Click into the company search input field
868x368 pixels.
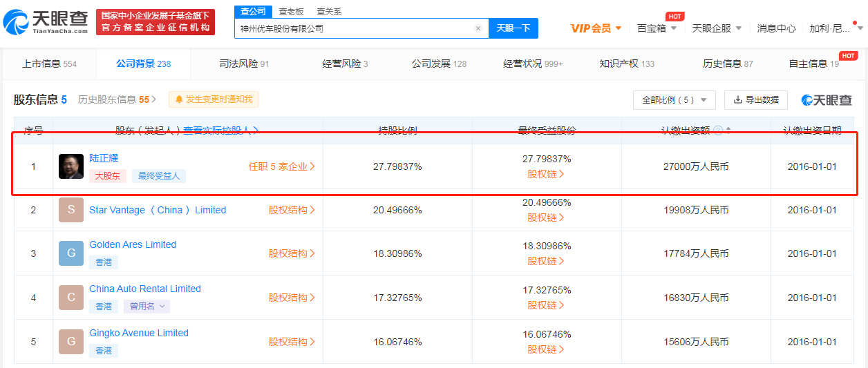(x=352, y=29)
